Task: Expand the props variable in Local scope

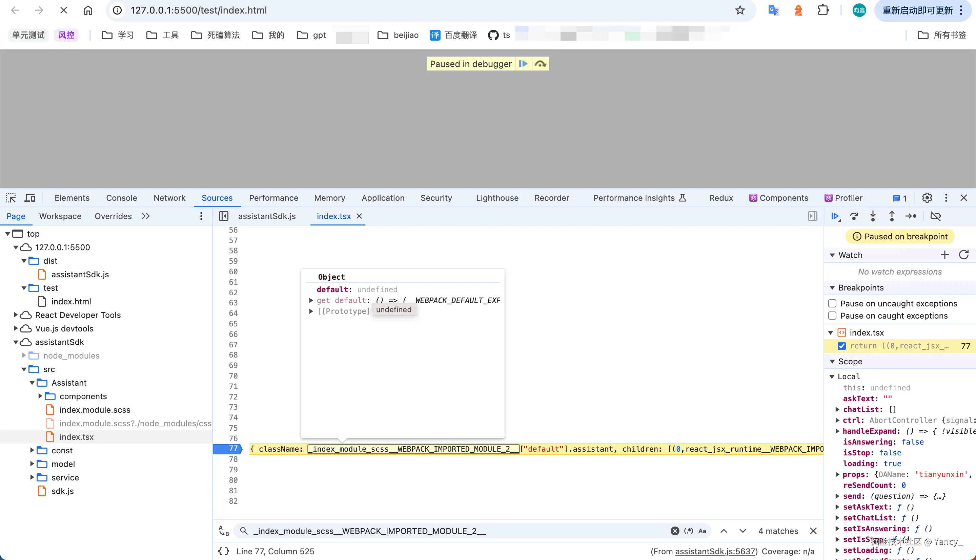Action: click(837, 474)
